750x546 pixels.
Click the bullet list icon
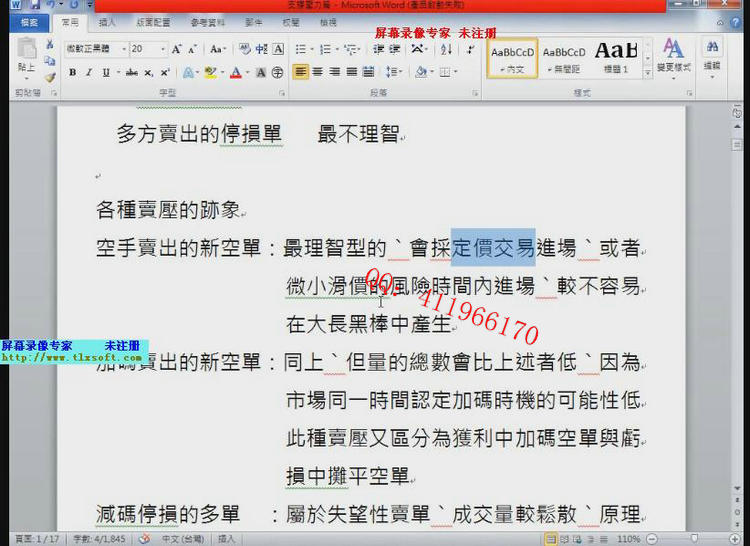pyautogui.click(x=301, y=48)
